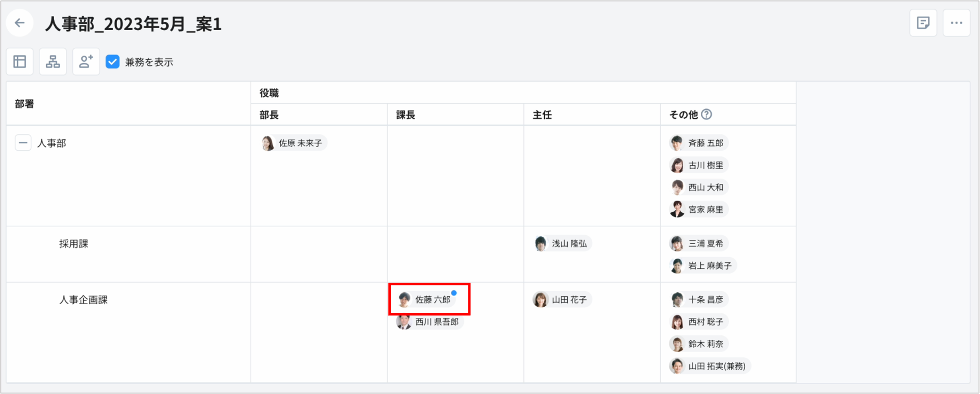Select 佐原 未来子 in 部長 column
The image size is (980, 394).
tap(293, 143)
